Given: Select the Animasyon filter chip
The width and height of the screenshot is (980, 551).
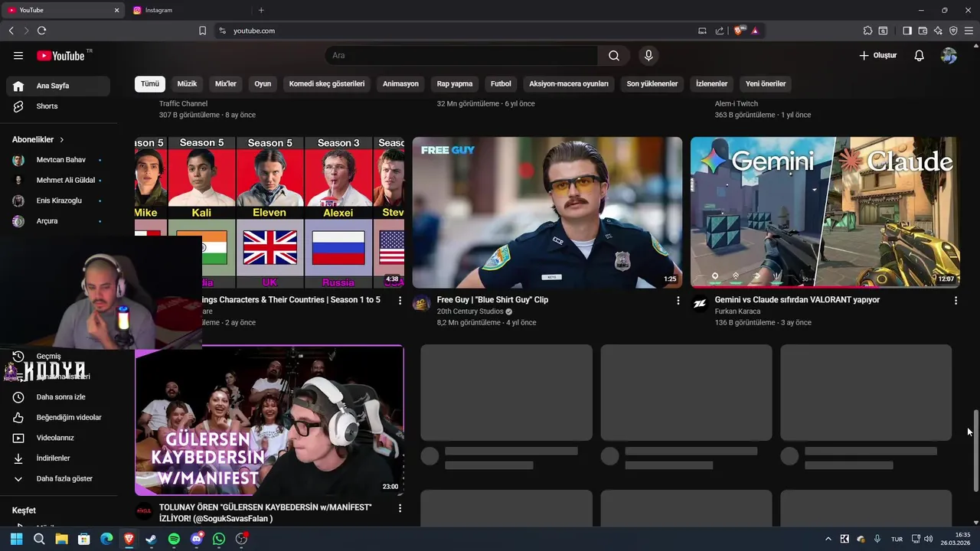Looking at the screenshot, I should tap(400, 84).
